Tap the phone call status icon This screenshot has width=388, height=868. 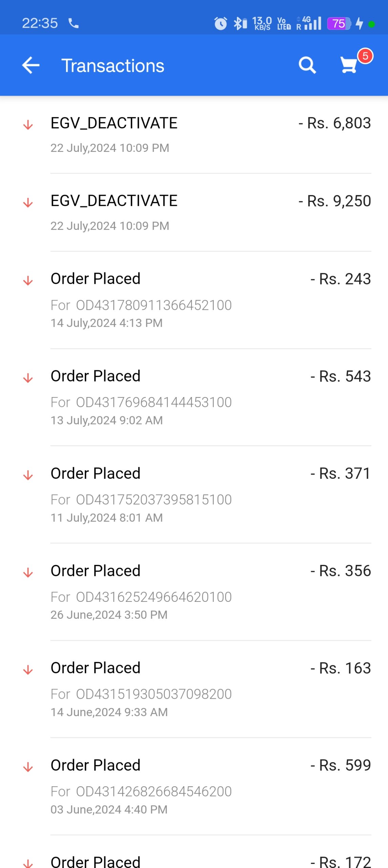click(x=74, y=23)
